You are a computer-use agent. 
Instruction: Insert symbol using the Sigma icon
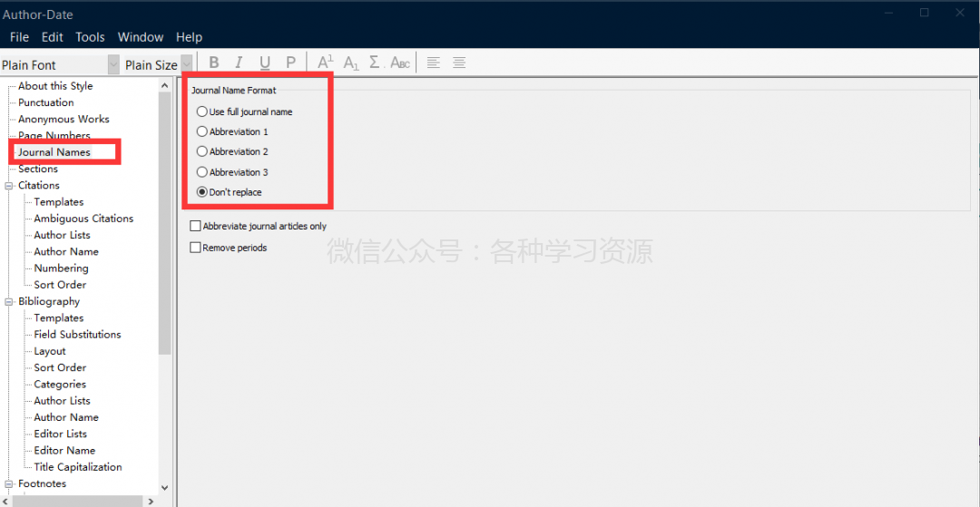tap(375, 63)
